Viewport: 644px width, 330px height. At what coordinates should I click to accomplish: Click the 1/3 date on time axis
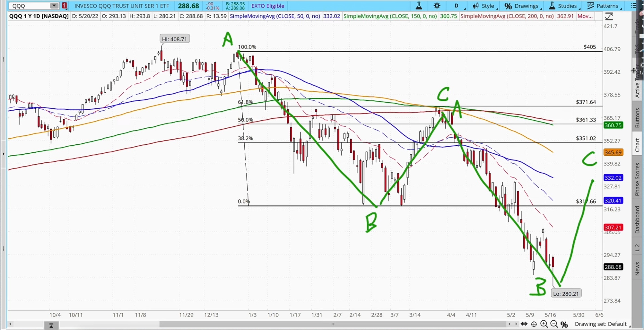pos(253,315)
